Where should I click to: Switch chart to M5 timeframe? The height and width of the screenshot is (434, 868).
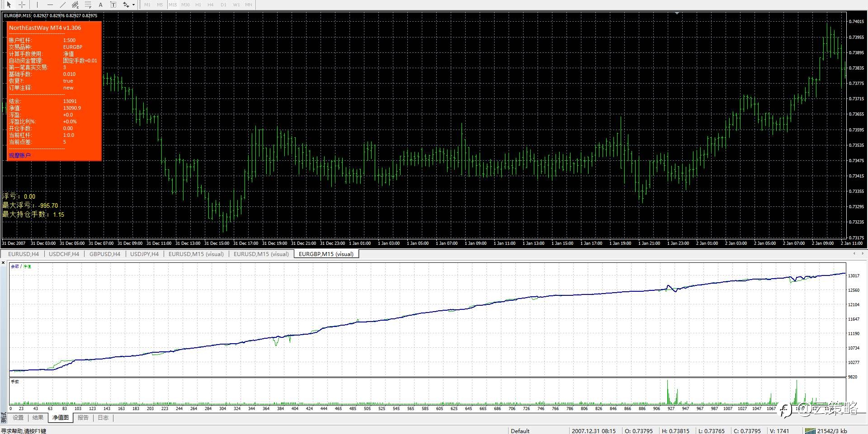(x=160, y=5)
